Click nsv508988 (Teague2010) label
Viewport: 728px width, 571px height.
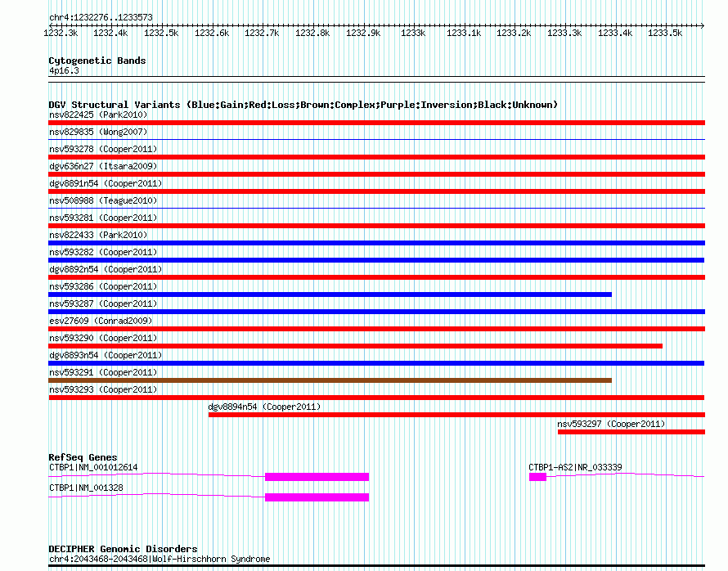coord(103,200)
